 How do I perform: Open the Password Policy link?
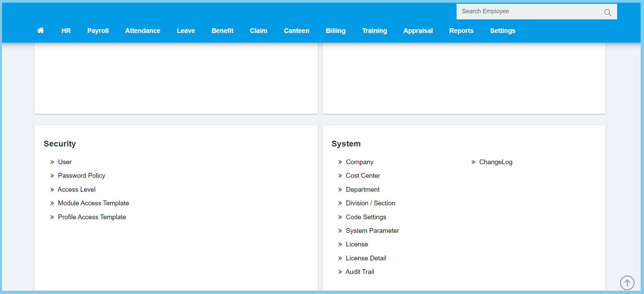click(81, 176)
